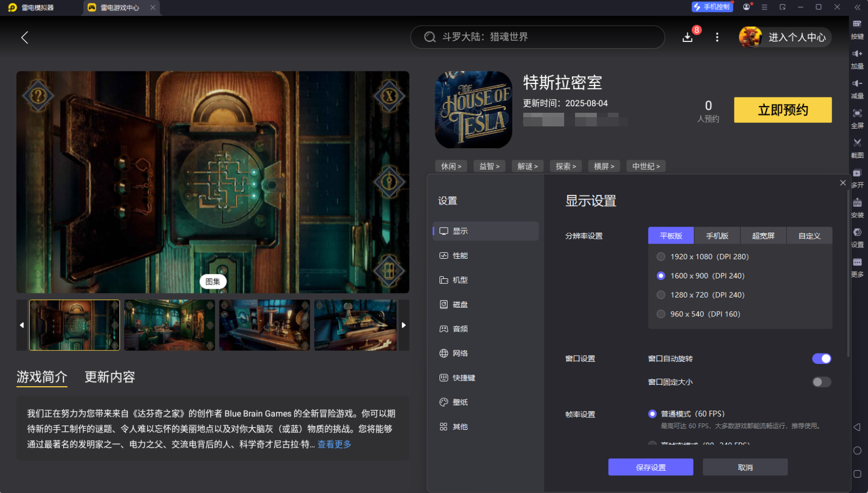The width and height of the screenshot is (868, 493).
Task: Decrease volume with 减量 sidebar icon
Action: point(857,89)
